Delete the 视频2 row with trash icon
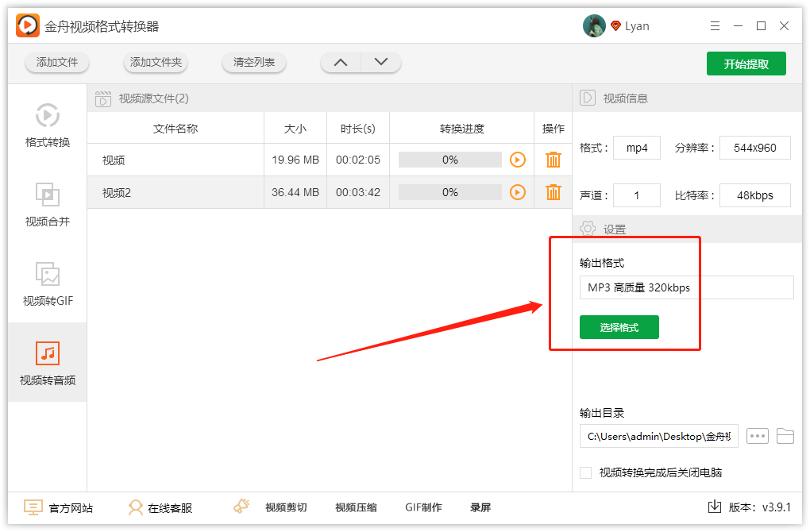The height and width of the screenshot is (532, 810). pyautogui.click(x=553, y=192)
